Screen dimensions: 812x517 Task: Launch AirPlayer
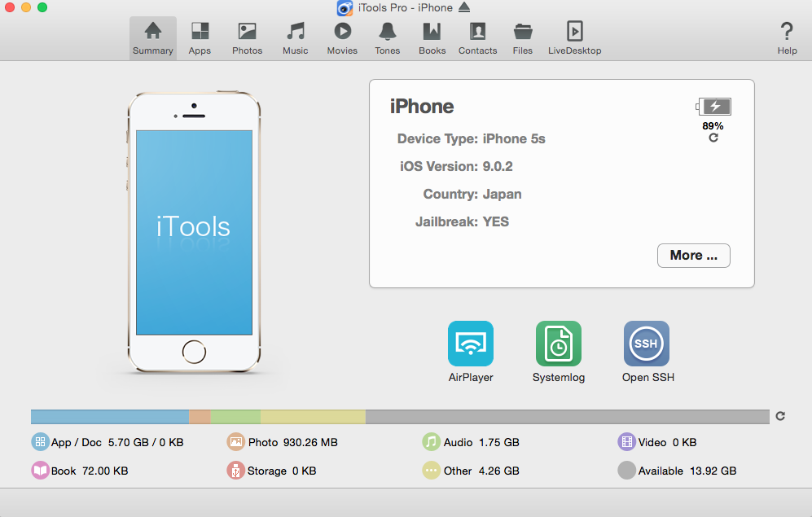point(471,343)
